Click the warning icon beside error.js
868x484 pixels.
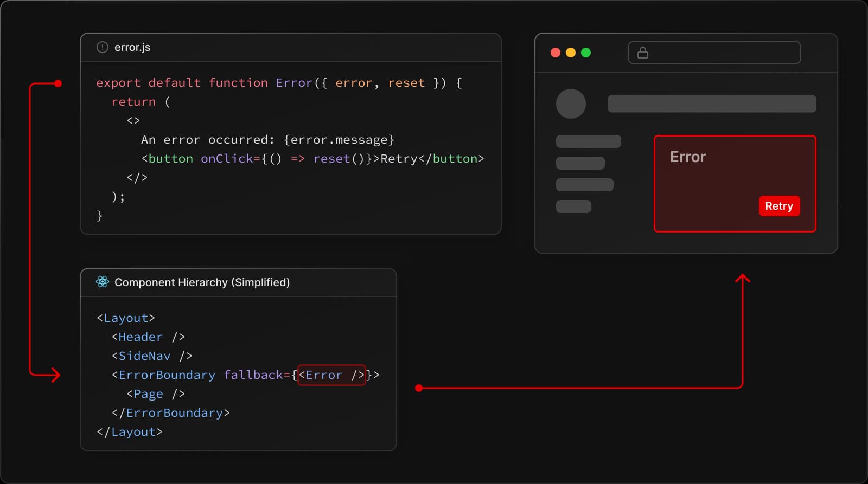102,47
